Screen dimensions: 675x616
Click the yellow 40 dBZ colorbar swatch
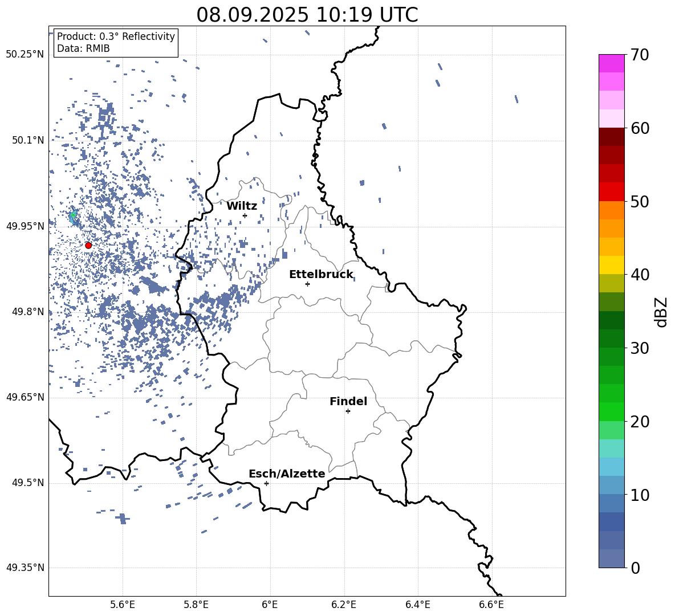click(611, 265)
